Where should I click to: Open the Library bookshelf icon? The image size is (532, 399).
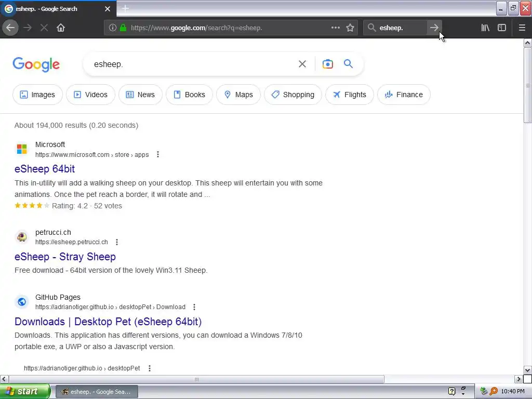tap(485, 28)
